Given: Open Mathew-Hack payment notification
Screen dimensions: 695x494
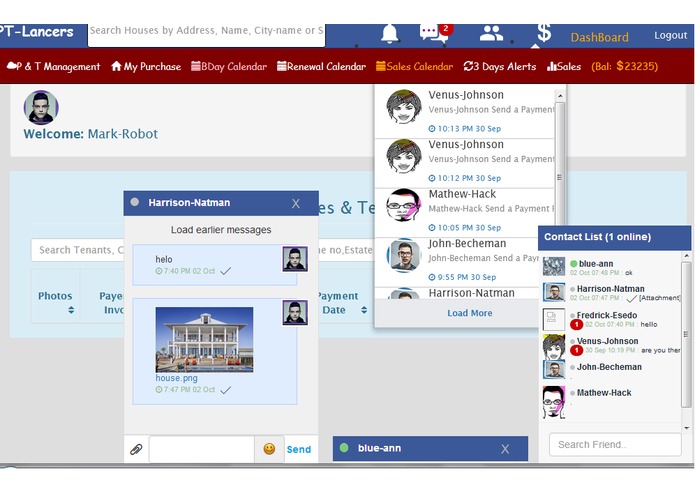Looking at the screenshot, I should click(465, 213).
